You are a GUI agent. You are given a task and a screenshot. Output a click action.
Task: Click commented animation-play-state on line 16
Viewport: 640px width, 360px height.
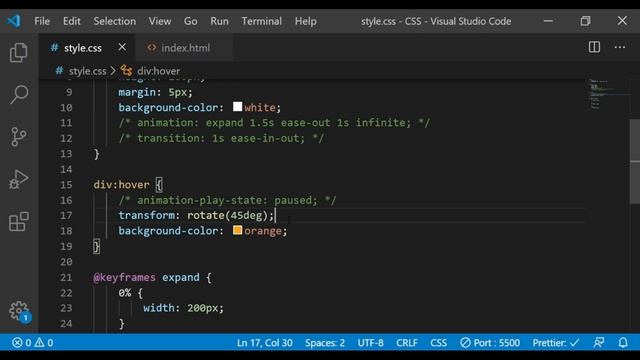[x=227, y=200]
